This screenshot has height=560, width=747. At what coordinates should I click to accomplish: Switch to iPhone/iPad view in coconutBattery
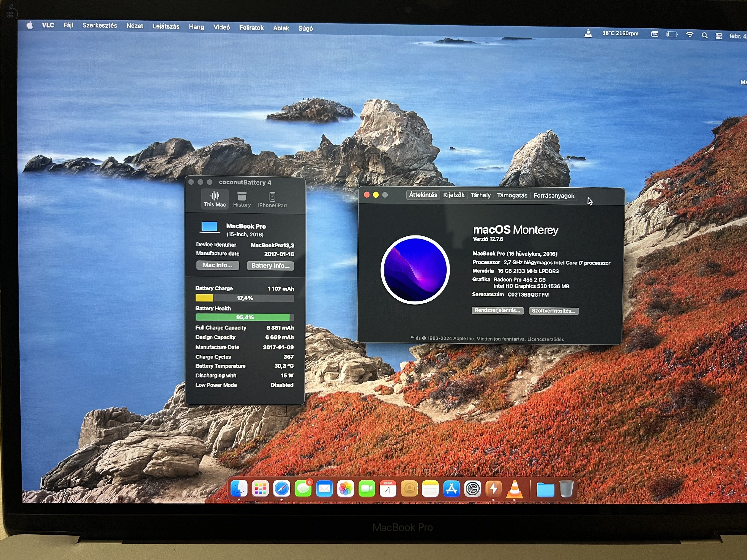[x=272, y=199]
